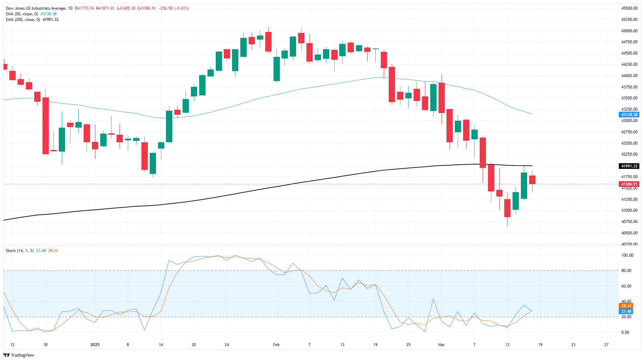Click the red 41586.91 last price tag
This screenshot has width=644, height=361.
point(629,184)
